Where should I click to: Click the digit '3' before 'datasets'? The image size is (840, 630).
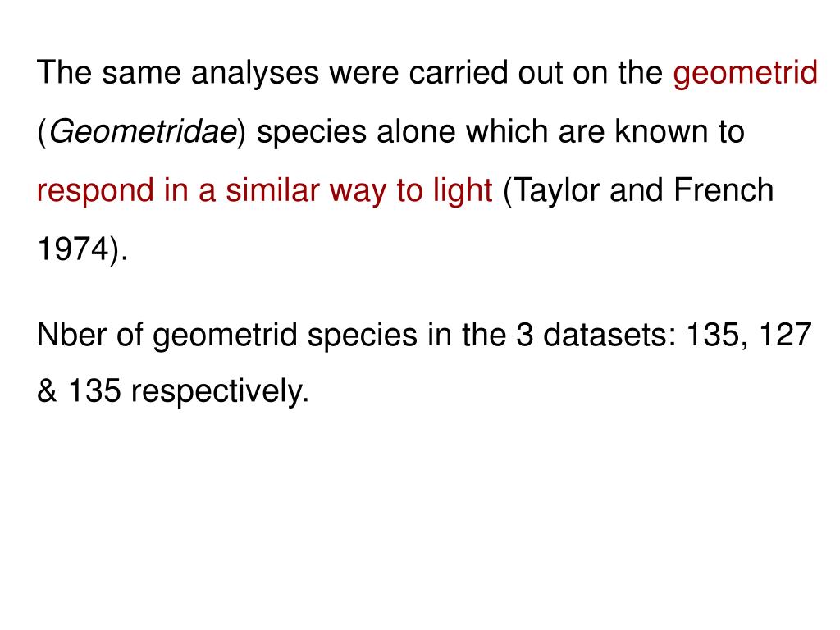(524, 335)
